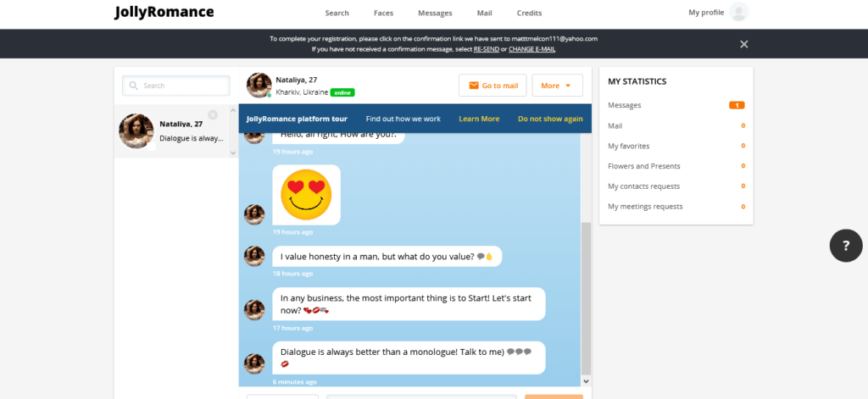Click the 'In any business' message bubble
The height and width of the screenshot is (399, 868).
click(409, 304)
